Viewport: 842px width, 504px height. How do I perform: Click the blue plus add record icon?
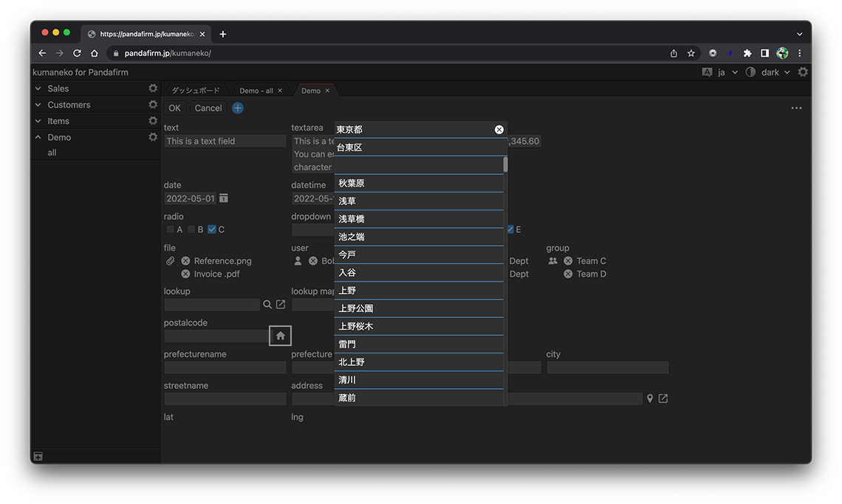238,108
